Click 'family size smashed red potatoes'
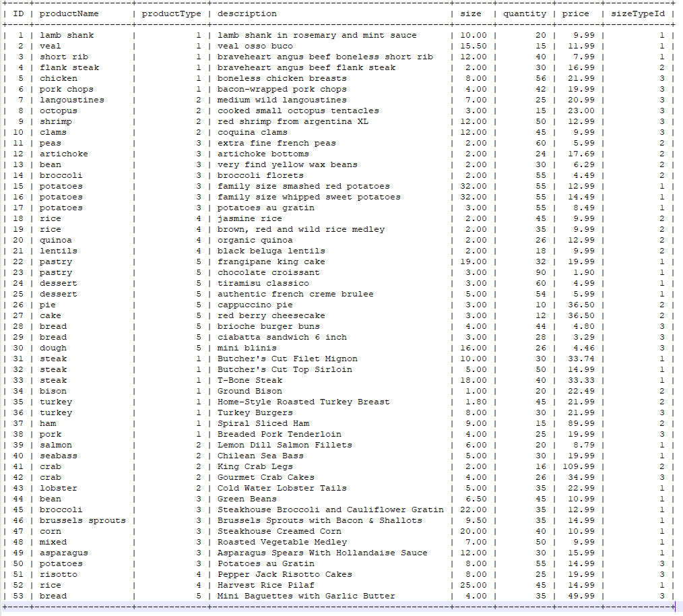683x616 pixels. click(x=304, y=186)
